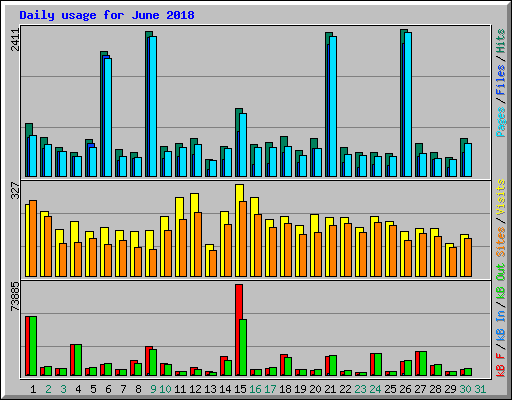This screenshot has height=400, width=512.
Task: Click the green kB Out bar for day 4
Action: tap(78, 360)
